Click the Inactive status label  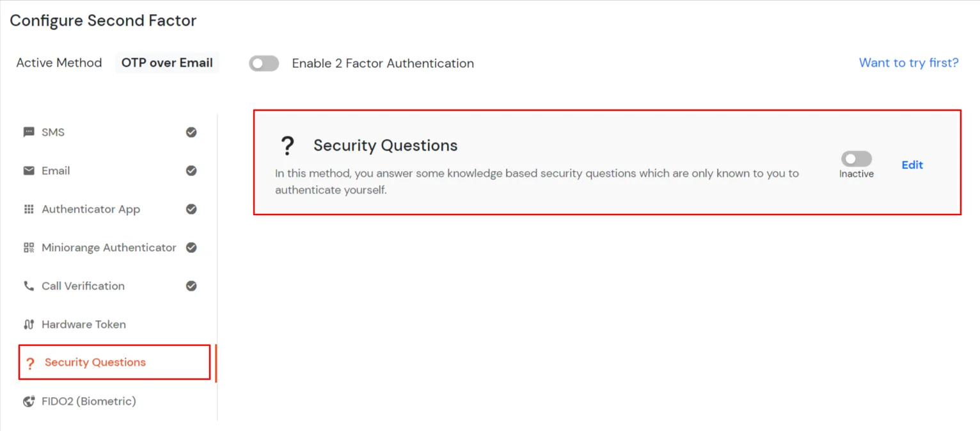(856, 173)
